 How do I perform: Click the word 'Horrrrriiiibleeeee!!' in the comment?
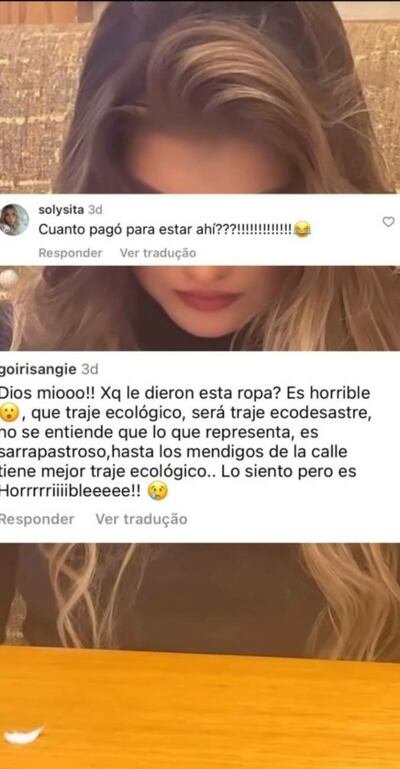point(71,492)
